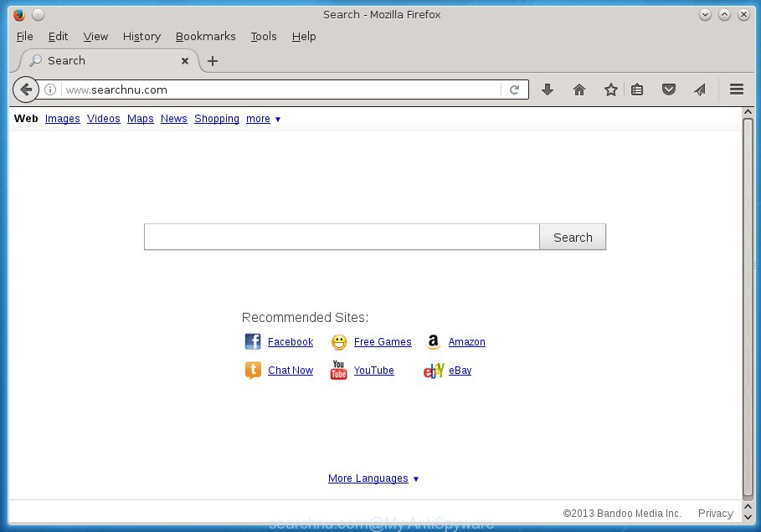Open the Privacy link in footer
761x532 pixels.
coord(716,514)
